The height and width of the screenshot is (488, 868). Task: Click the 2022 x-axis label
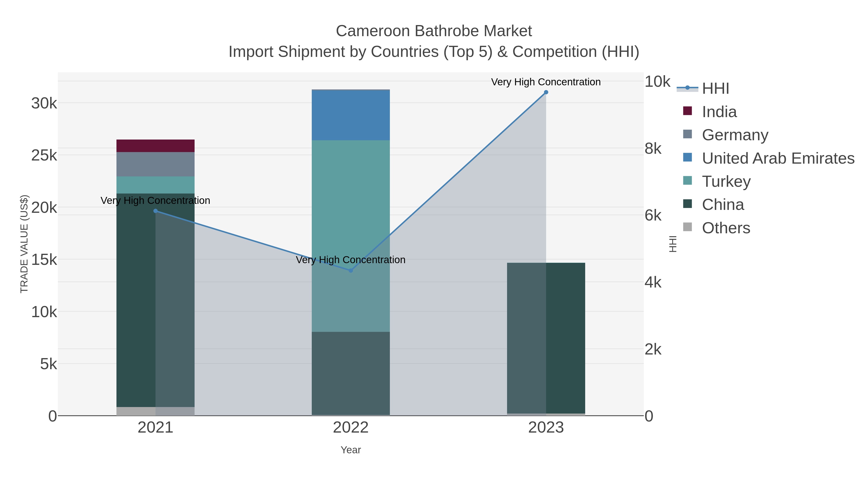(x=350, y=427)
